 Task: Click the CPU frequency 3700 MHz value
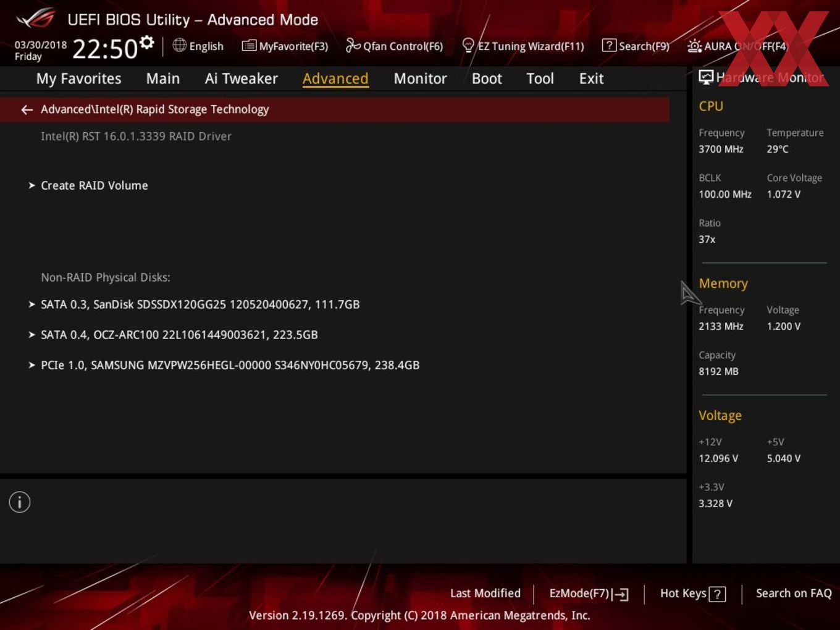click(721, 149)
